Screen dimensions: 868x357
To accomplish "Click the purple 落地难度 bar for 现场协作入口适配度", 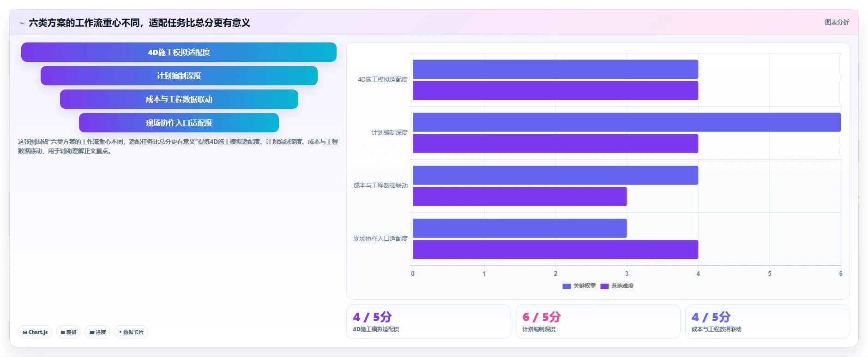I will pyautogui.click(x=555, y=250).
